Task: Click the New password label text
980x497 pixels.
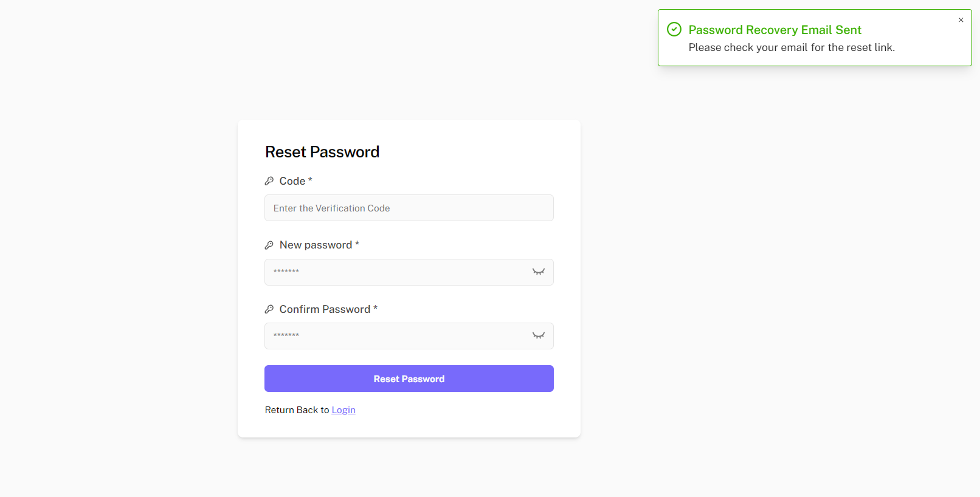Action: pyautogui.click(x=316, y=245)
